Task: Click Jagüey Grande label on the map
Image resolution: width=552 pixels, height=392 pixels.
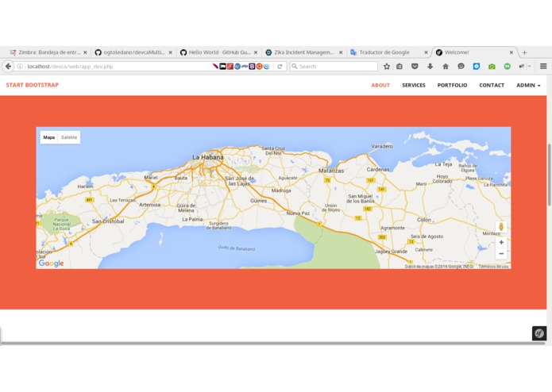Action: 391,252
